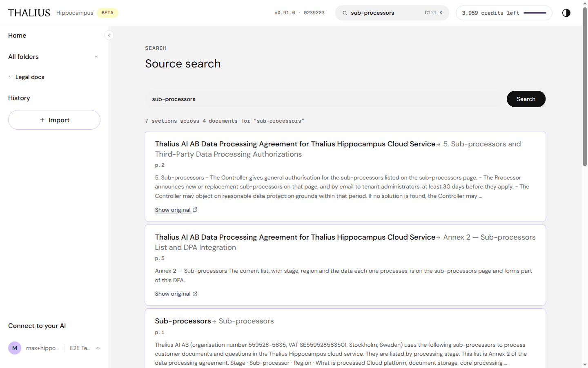Focus the top bar quick search field

click(392, 13)
